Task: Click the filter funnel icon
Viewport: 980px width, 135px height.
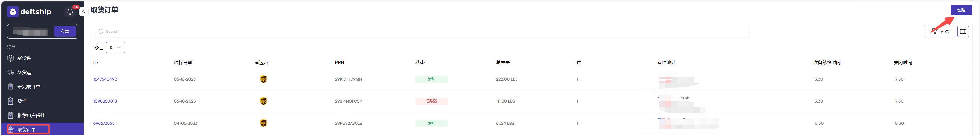Action: (x=935, y=32)
